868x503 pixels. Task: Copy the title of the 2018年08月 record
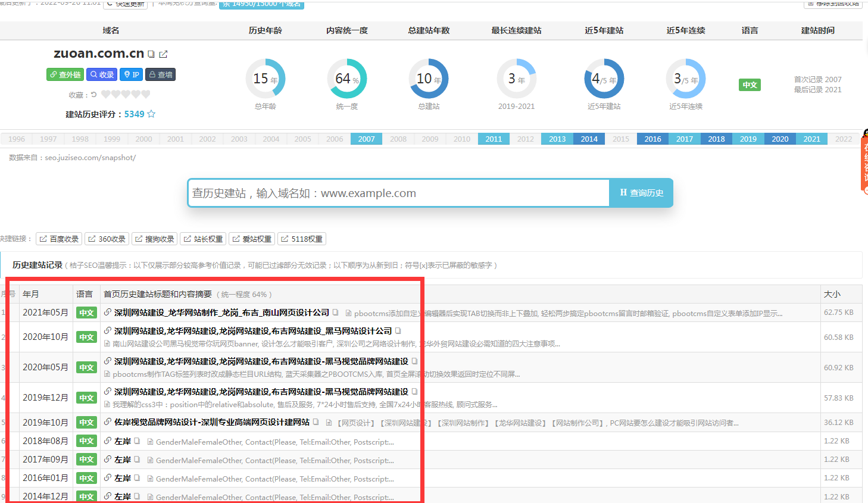point(137,441)
